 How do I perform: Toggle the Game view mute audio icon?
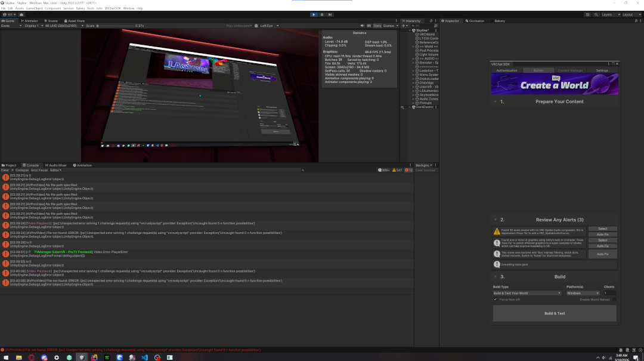click(x=363, y=26)
